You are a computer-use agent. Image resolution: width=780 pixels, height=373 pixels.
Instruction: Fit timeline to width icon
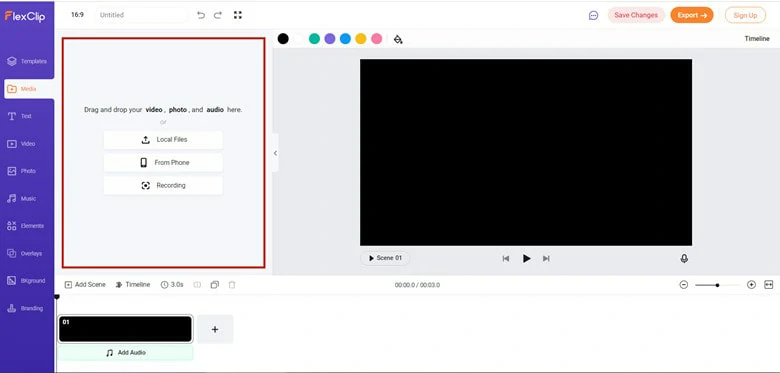coord(769,285)
